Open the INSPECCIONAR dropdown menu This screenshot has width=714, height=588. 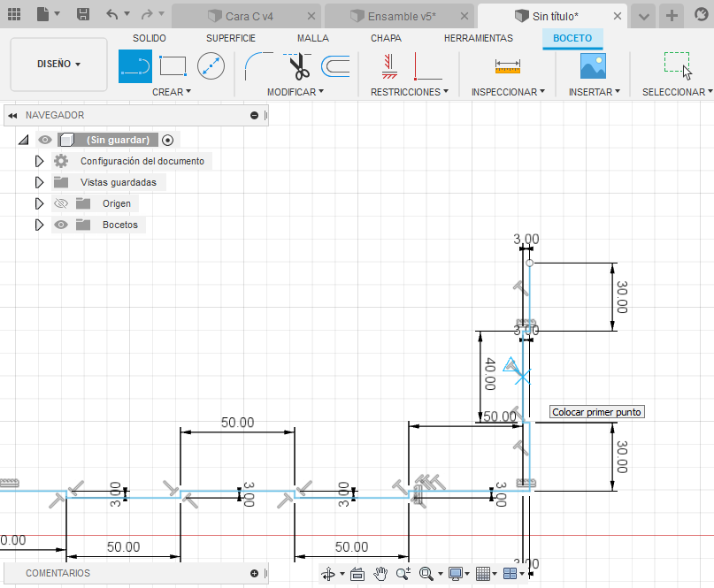click(508, 92)
